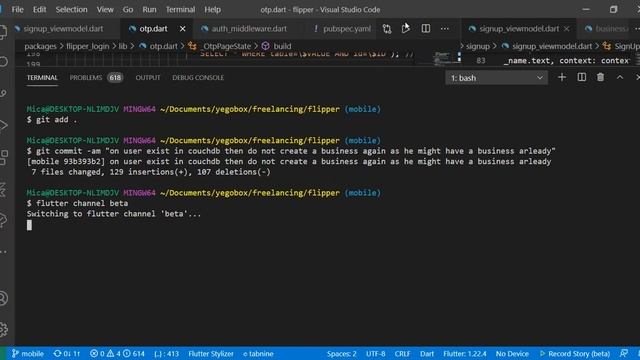Change indentation 'Spaces: 2' setting
The height and width of the screenshot is (360, 640).
click(x=341, y=353)
